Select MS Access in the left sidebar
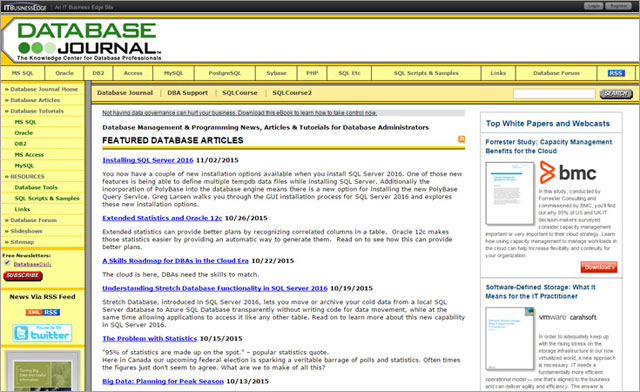 pyautogui.click(x=29, y=155)
